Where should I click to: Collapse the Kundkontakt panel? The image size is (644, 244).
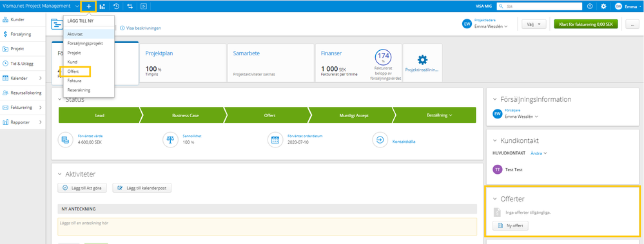pyautogui.click(x=495, y=140)
